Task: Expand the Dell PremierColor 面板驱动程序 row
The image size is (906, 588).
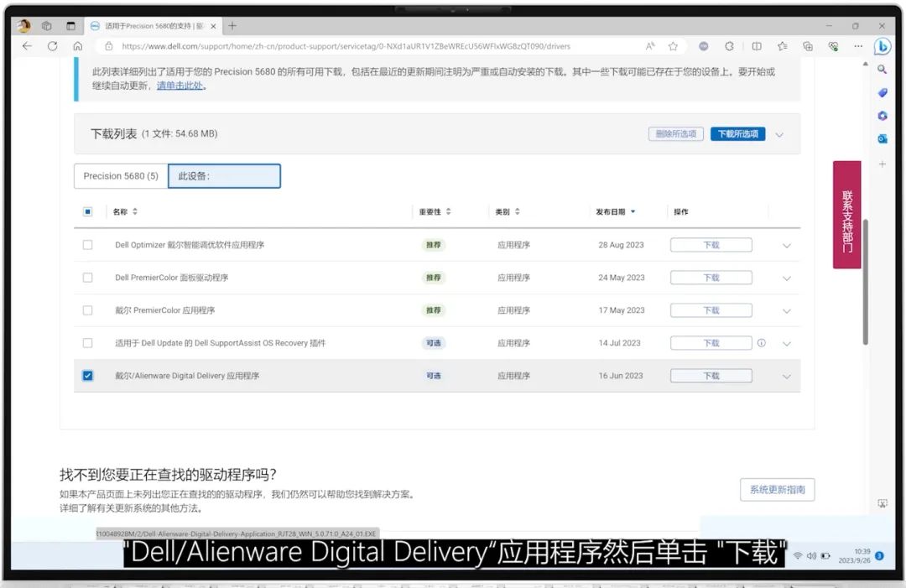Action: [786, 278]
